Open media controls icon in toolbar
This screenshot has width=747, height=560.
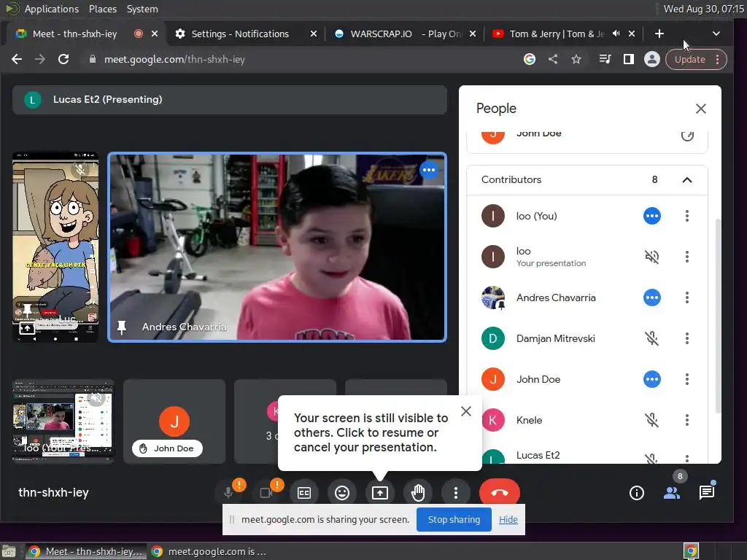coord(605,59)
